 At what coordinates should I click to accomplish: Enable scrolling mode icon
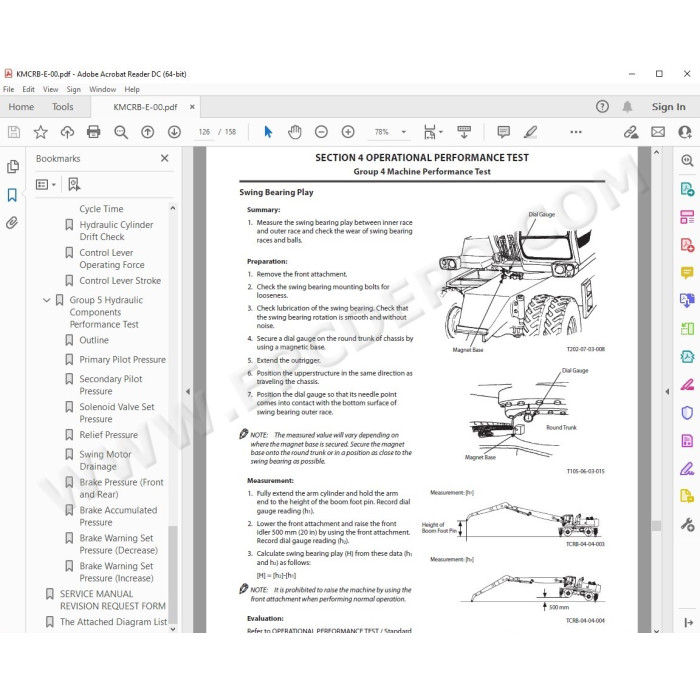pyautogui.click(x=464, y=132)
